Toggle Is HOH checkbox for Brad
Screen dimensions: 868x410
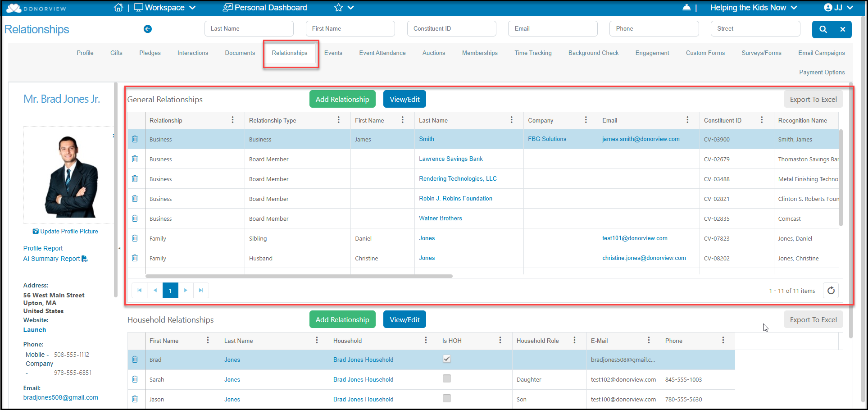click(x=447, y=359)
